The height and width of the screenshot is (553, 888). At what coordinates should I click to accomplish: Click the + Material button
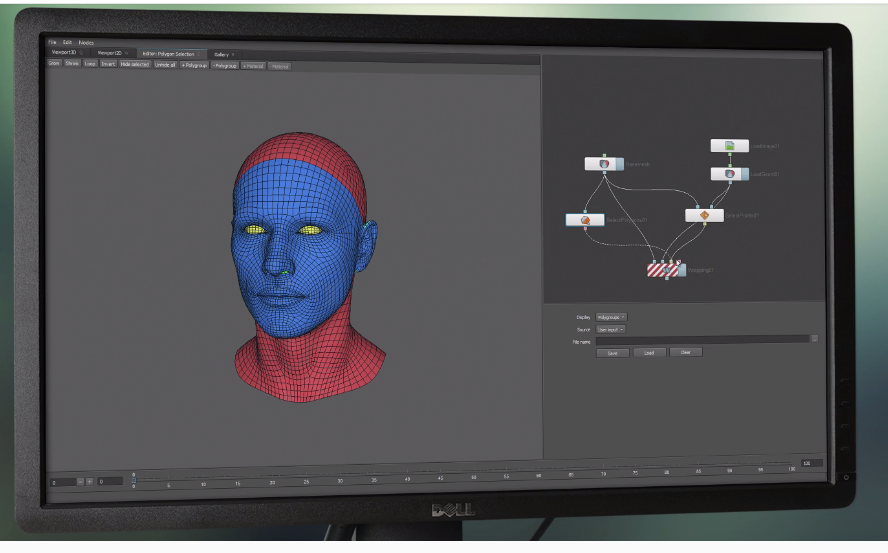(253, 66)
